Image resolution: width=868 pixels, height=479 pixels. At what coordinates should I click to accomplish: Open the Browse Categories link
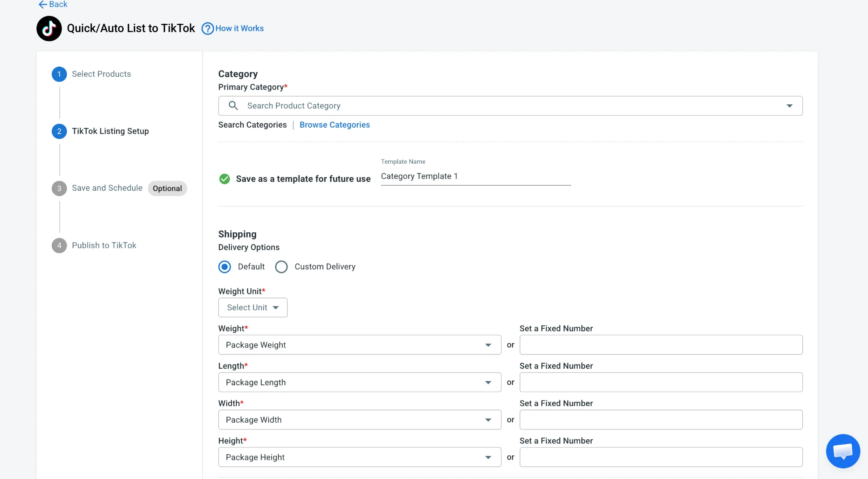point(335,125)
